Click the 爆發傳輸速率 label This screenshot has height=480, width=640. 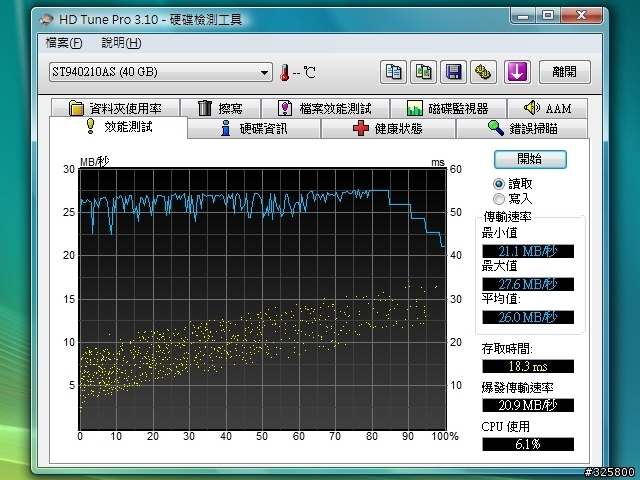[518, 388]
